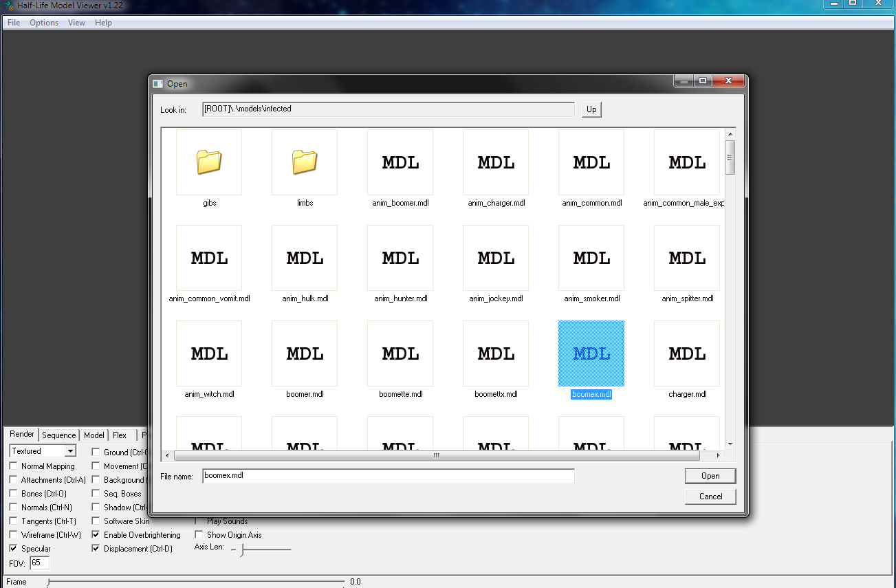Disable the Specular checkbox
The height and width of the screenshot is (588, 896).
[14, 549]
